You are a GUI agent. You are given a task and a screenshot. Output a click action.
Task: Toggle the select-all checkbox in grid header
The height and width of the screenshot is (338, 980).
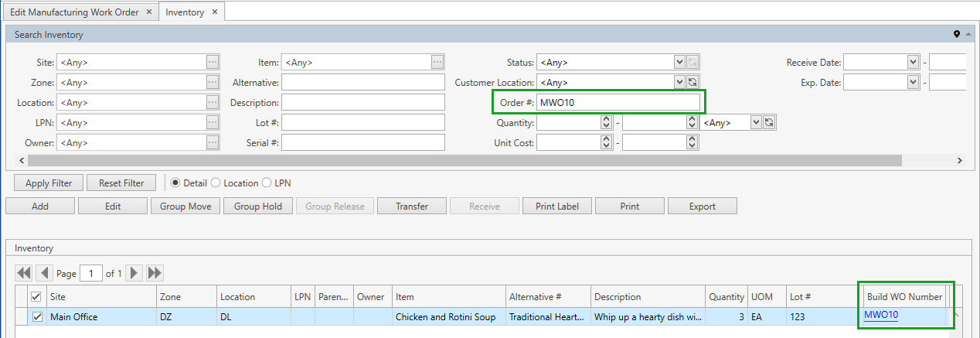(36, 297)
